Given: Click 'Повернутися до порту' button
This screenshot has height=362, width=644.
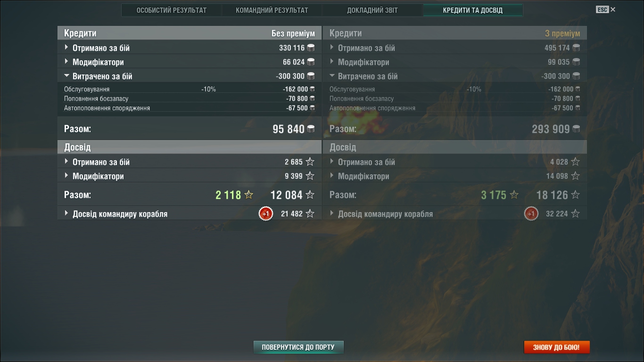Looking at the screenshot, I should (x=298, y=347).
